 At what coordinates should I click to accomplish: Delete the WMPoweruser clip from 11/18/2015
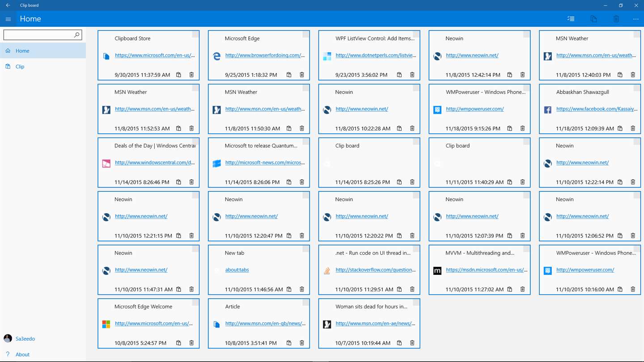522,128
